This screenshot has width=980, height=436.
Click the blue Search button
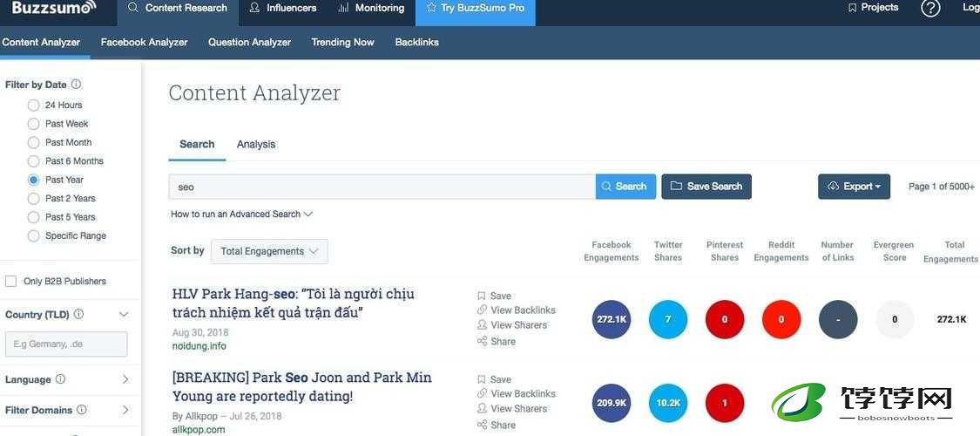tap(625, 187)
